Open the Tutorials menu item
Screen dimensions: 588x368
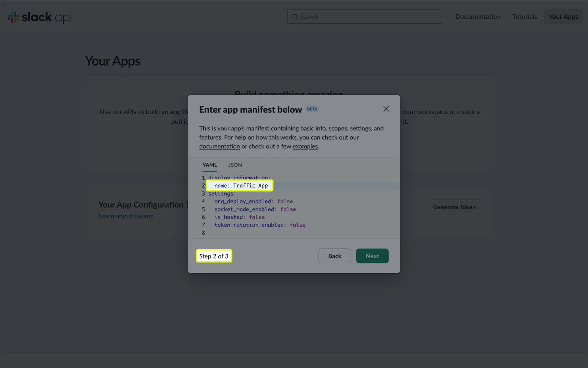tap(525, 17)
